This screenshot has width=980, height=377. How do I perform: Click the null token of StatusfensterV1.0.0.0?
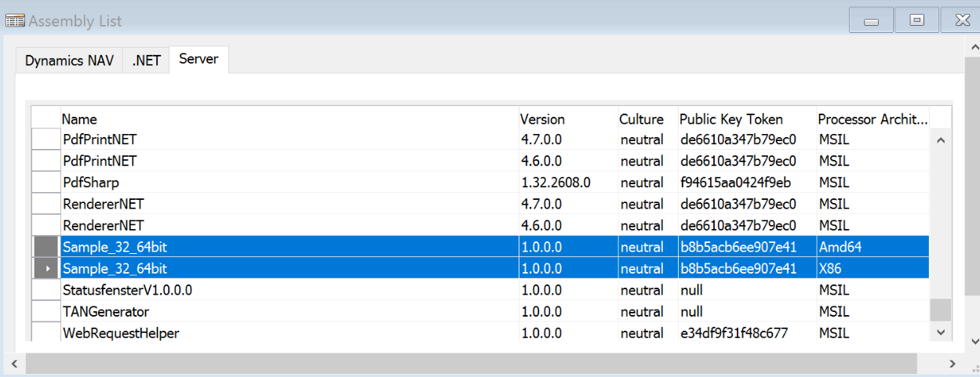[747, 290]
